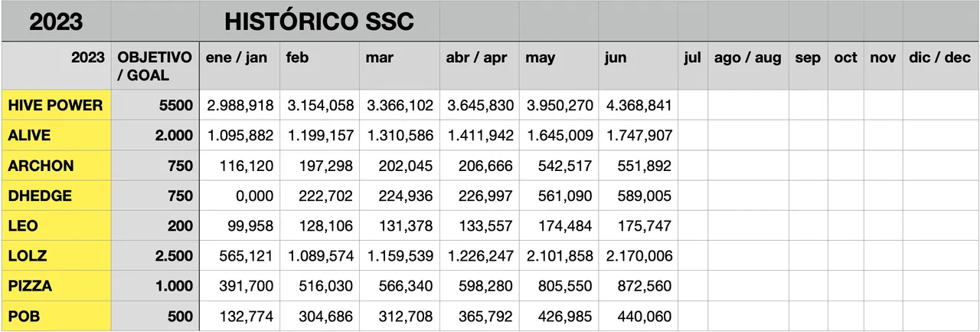The height and width of the screenshot is (332, 980).
Task: Select DHEDGE January cell showing 0,000
Action: (x=238, y=196)
